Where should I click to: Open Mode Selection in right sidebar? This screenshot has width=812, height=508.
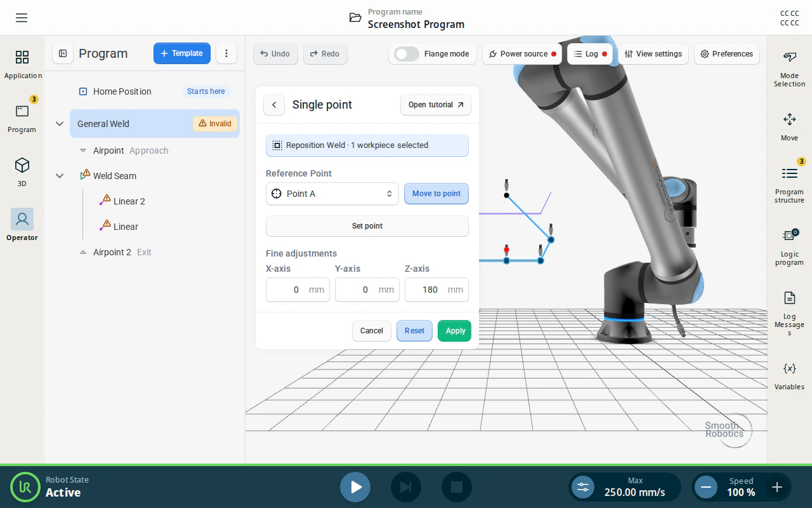click(789, 69)
